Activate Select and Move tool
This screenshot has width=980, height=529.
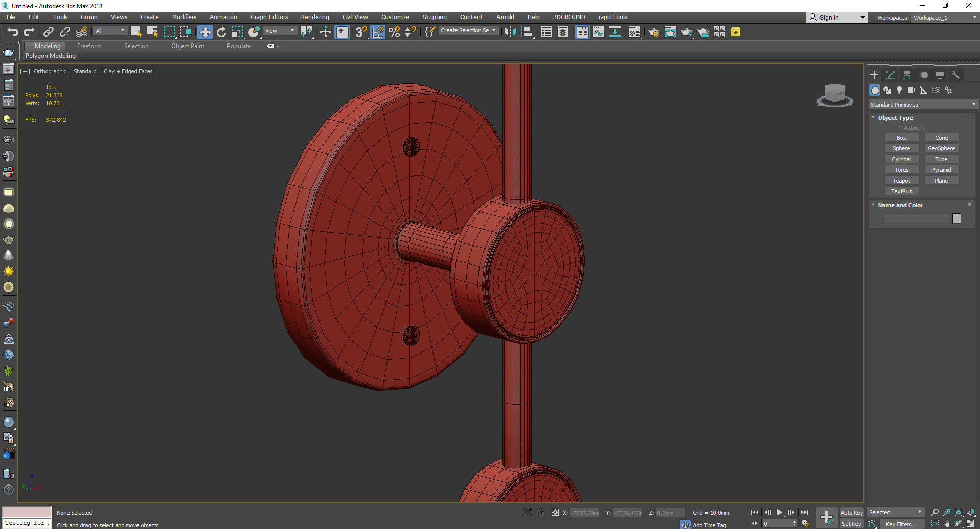click(x=204, y=32)
